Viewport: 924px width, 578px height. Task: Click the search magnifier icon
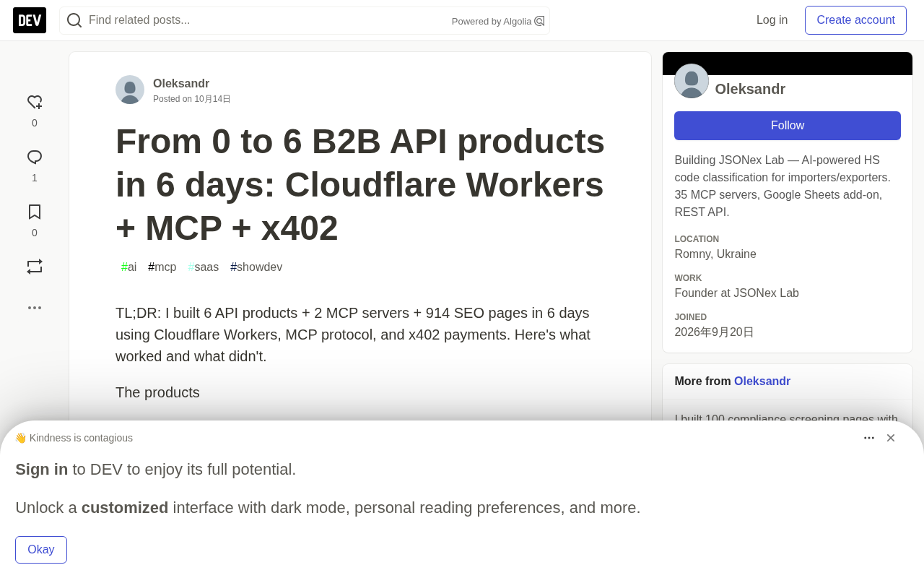pos(74,20)
